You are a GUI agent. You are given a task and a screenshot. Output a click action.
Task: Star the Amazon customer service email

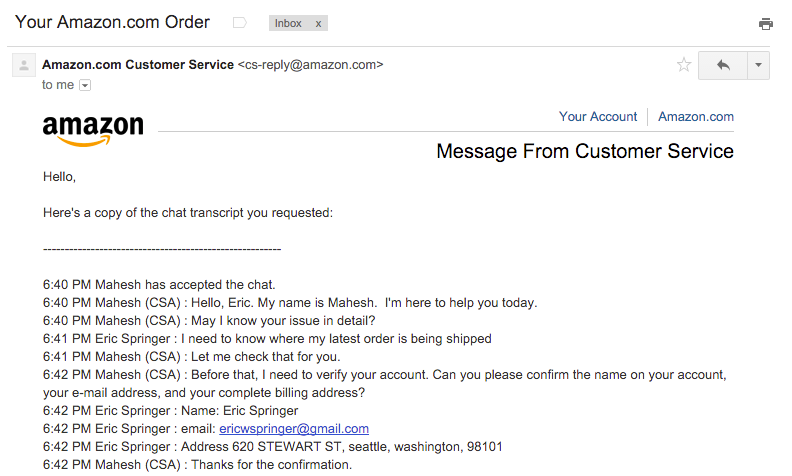click(x=684, y=65)
